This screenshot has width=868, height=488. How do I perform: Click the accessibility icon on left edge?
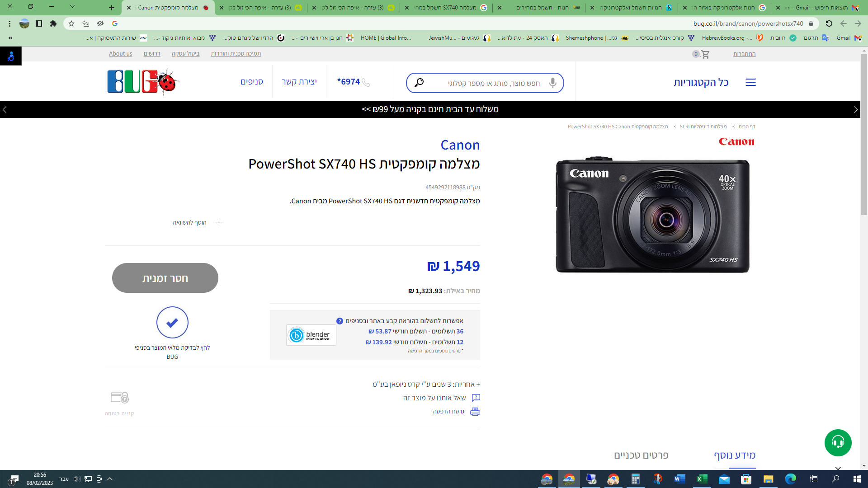pyautogui.click(x=11, y=56)
